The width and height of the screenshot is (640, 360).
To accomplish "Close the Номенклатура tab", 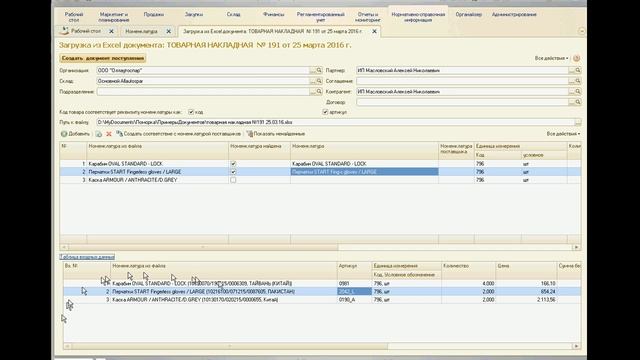I will tap(169, 31).
